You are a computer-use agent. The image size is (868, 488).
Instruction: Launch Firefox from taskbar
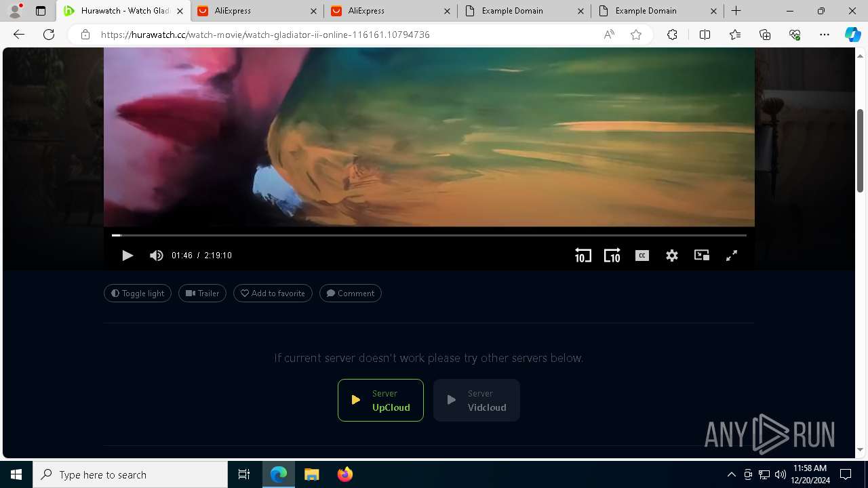[345, 474]
